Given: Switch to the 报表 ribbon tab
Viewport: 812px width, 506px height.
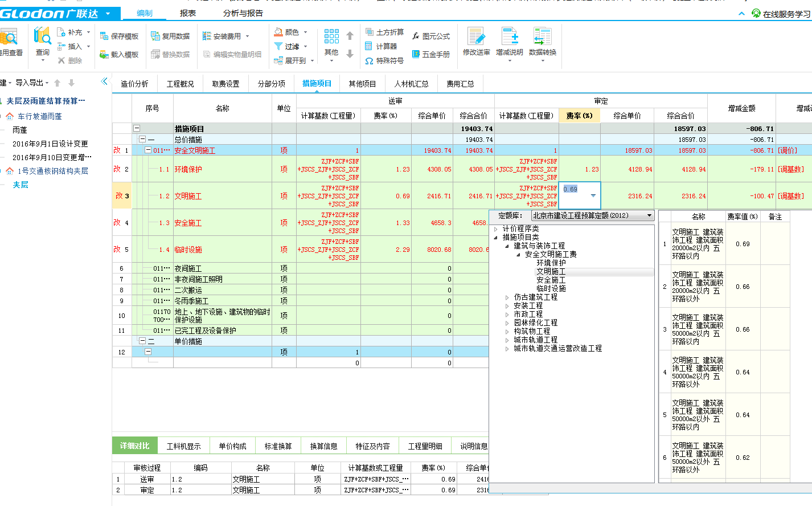Looking at the screenshot, I should (188, 13).
